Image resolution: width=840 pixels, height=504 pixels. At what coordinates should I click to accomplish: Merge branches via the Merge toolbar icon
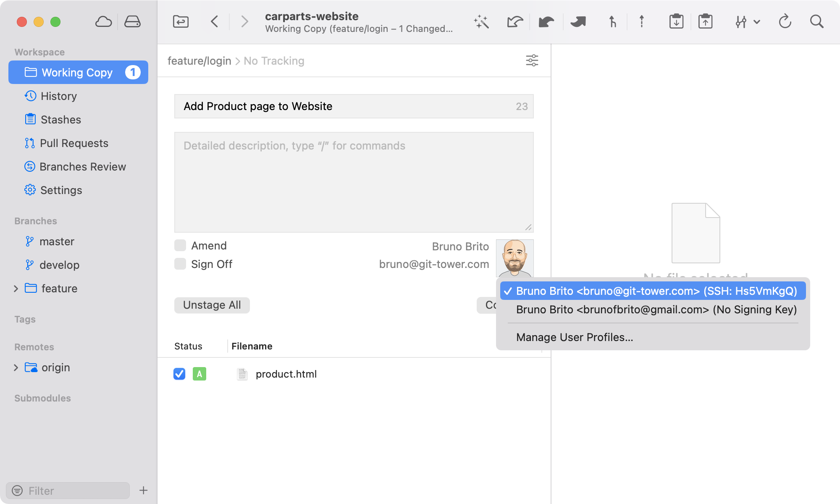612,21
